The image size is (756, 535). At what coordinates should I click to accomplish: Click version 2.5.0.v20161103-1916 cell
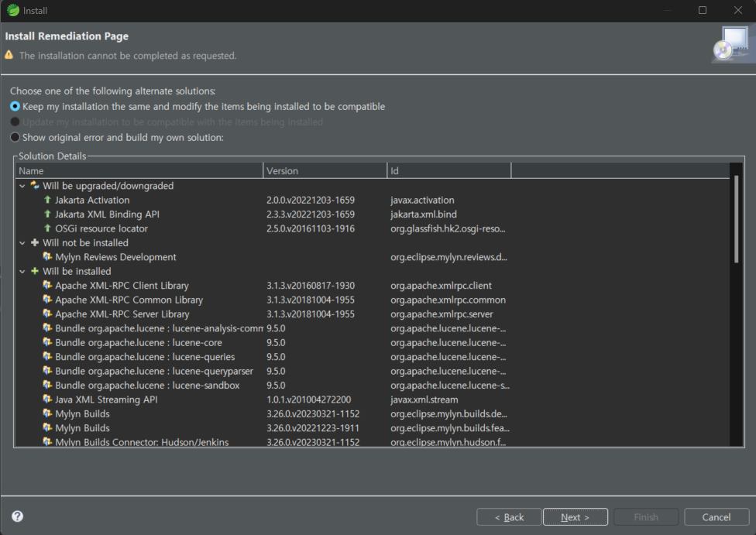pos(311,228)
